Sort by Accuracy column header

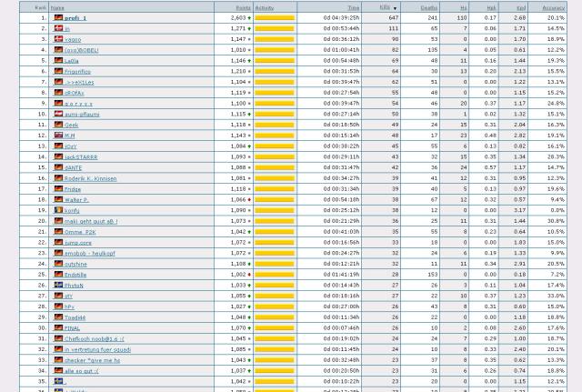(x=553, y=7)
